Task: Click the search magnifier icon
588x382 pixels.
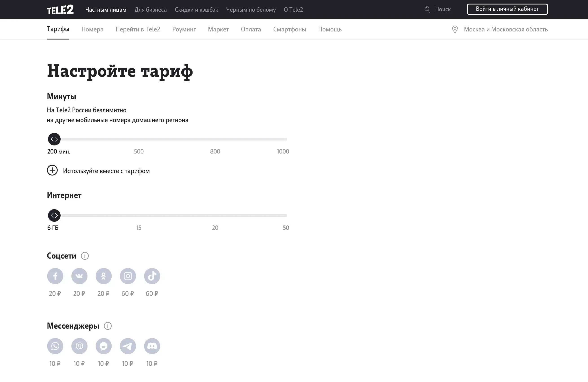Action: pos(427,9)
